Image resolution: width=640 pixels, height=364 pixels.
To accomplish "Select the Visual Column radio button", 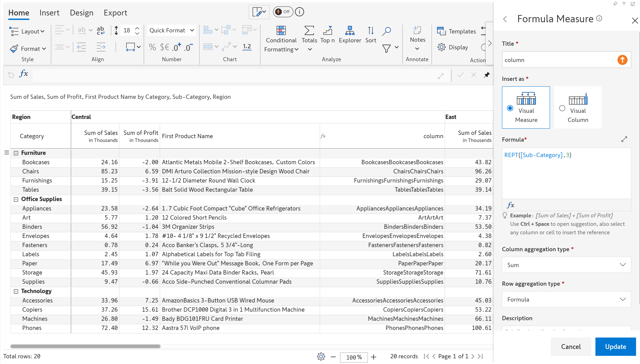I will 562,108.
